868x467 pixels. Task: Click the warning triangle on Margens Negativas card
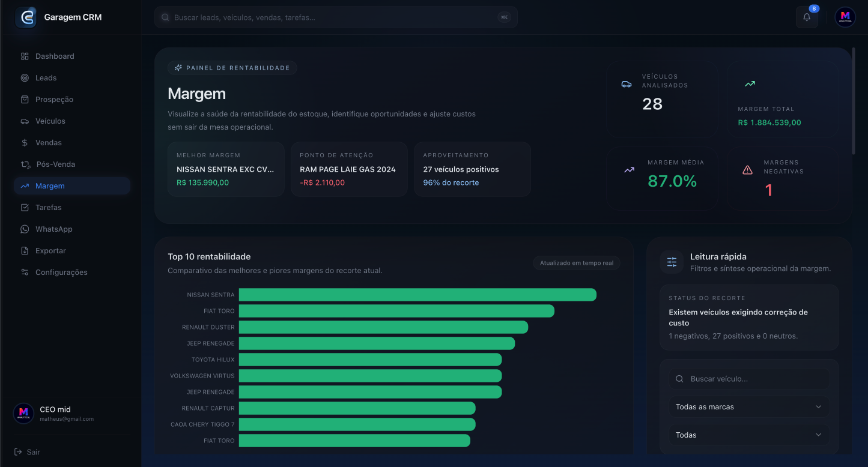pos(747,170)
